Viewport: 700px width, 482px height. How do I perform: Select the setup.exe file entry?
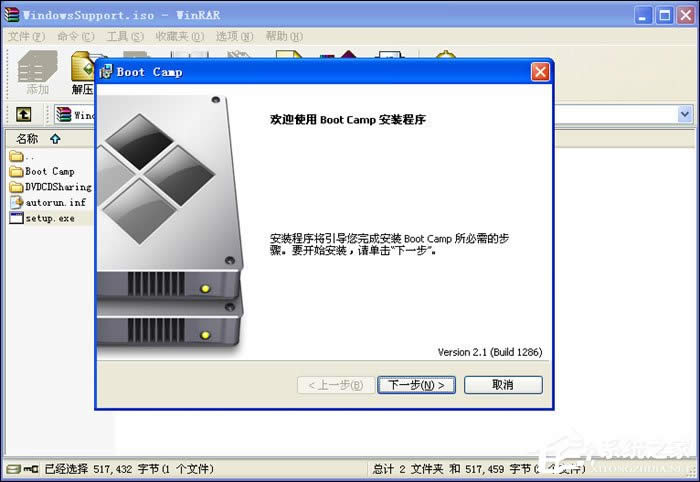pyautogui.click(x=49, y=217)
